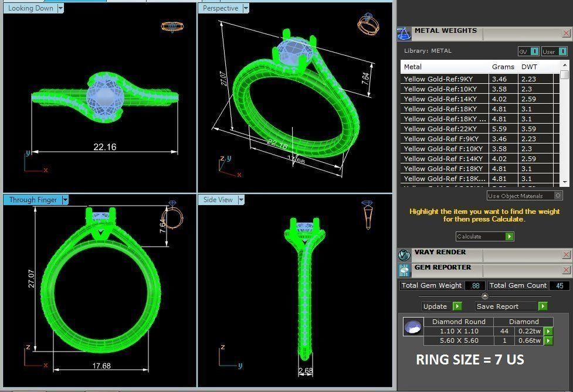Select the Yellow Gold-Ref F:14KY row

tap(480, 159)
